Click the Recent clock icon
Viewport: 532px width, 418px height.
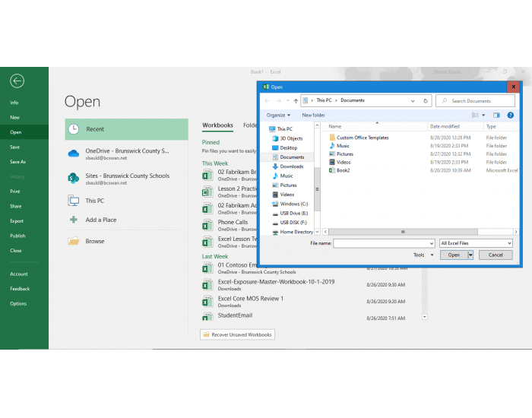74,129
